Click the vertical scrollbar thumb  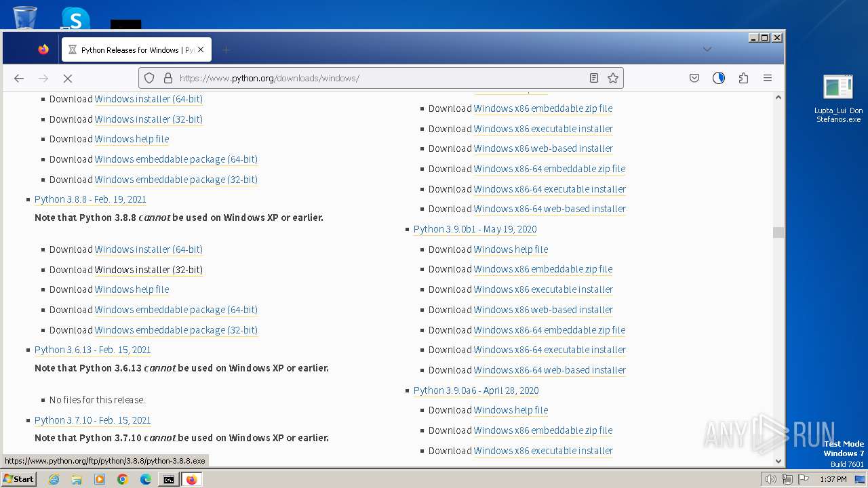(778, 232)
